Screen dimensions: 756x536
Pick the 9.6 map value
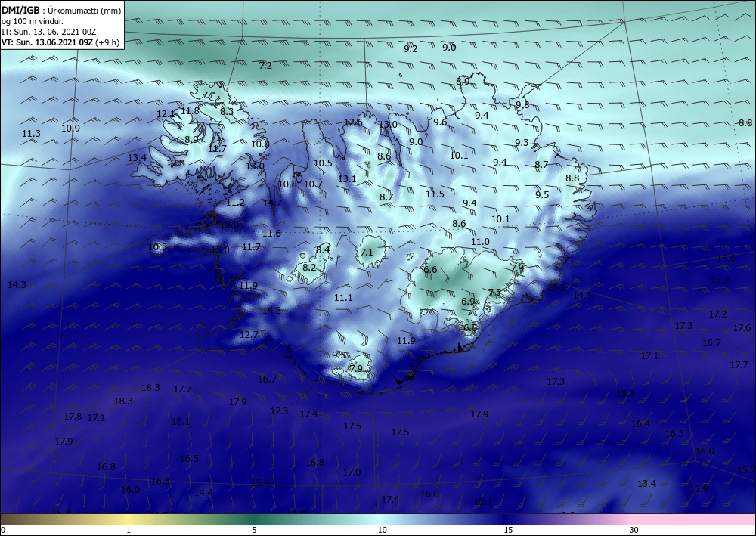click(x=440, y=122)
